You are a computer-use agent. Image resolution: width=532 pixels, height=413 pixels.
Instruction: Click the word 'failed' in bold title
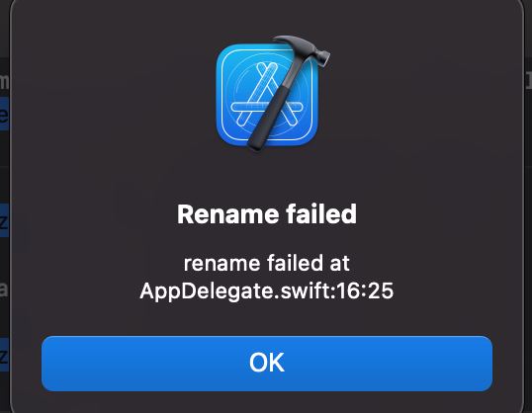[321, 214]
